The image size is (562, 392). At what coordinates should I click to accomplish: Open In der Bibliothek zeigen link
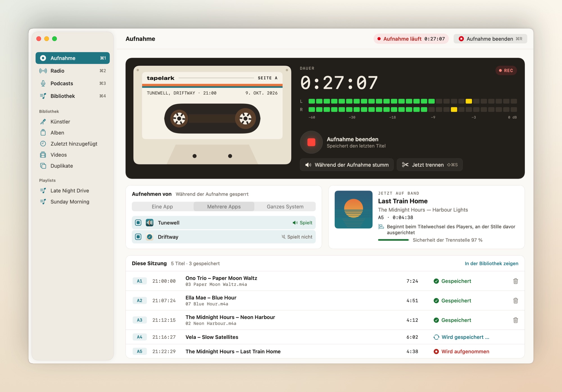(491, 263)
